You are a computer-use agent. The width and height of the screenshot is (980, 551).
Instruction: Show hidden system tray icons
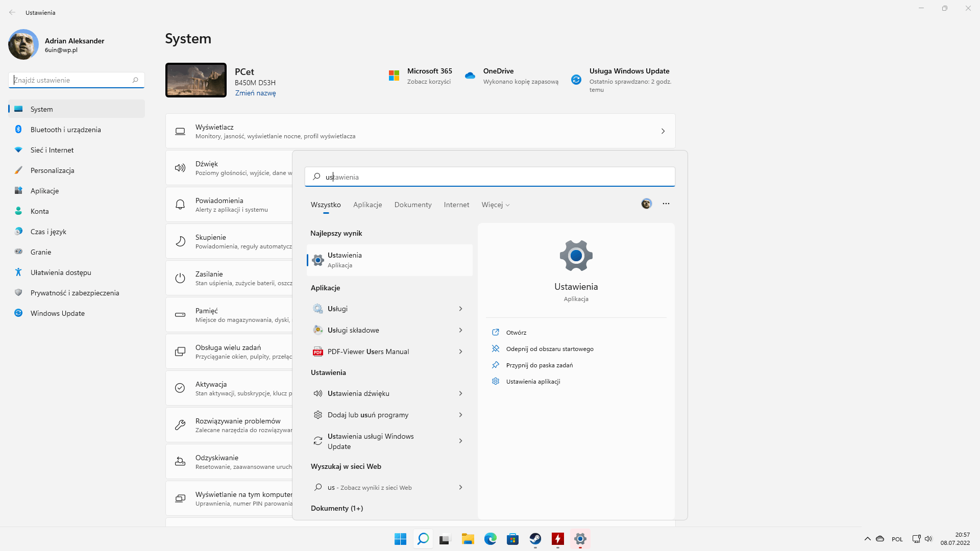coord(867,539)
